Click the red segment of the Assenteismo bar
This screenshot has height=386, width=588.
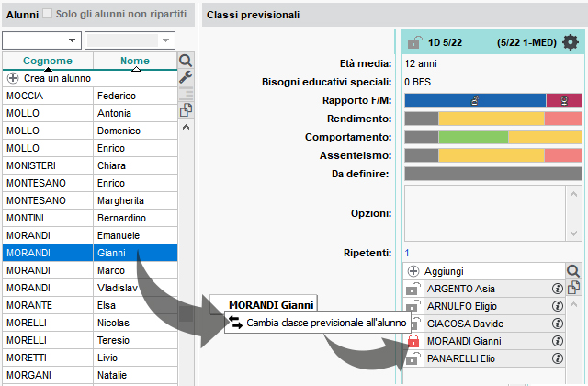[x=563, y=155]
